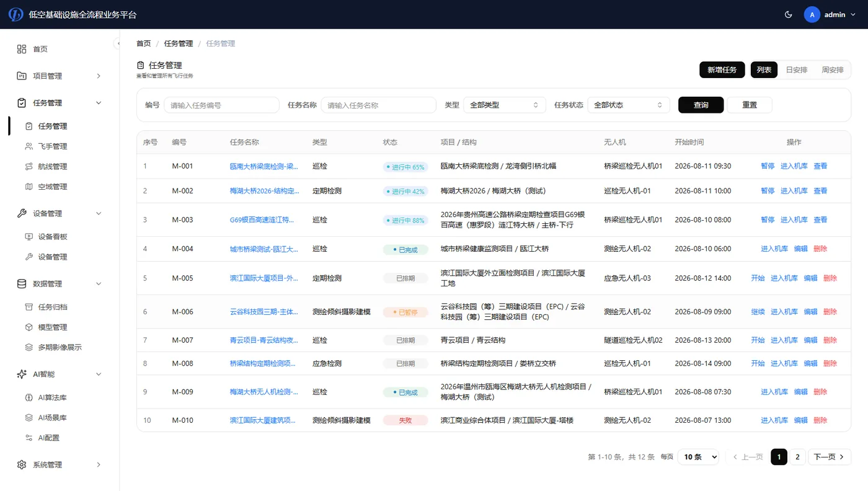This screenshot has width=868, height=491.
Task: Click the 新增任务 button
Action: pyautogui.click(x=722, y=70)
